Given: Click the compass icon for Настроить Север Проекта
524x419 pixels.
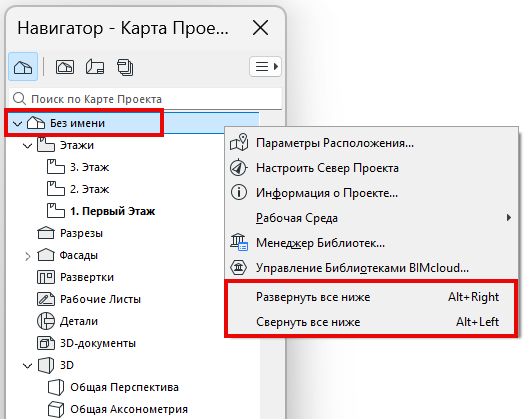Looking at the screenshot, I should pos(239,167).
